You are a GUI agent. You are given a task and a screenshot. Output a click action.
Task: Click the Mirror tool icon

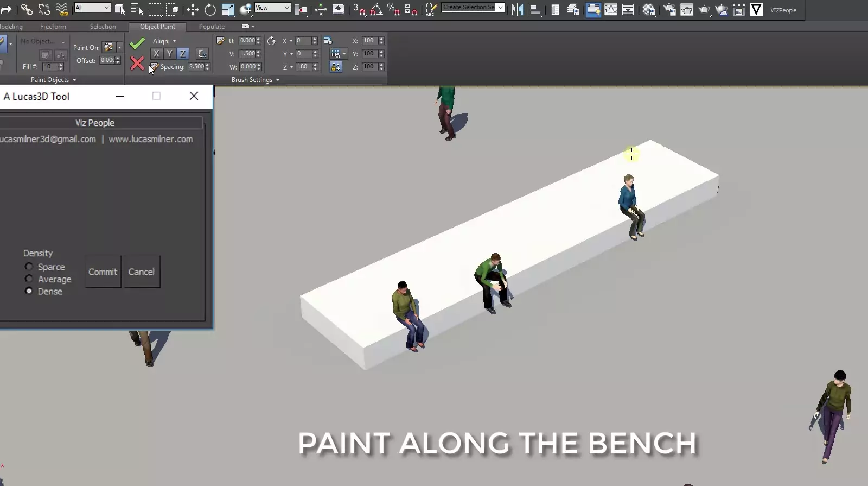pos(517,9)
